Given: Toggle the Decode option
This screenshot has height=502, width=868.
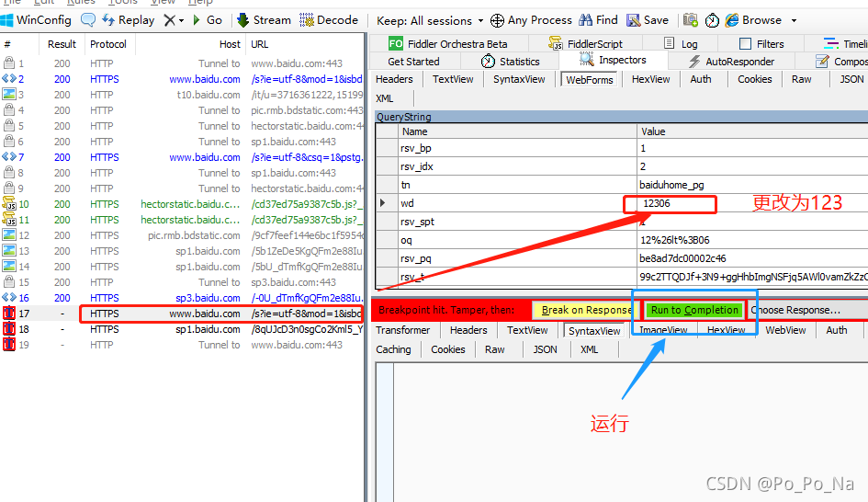Looking at the screenshot, I should click(x=329, y=20).
